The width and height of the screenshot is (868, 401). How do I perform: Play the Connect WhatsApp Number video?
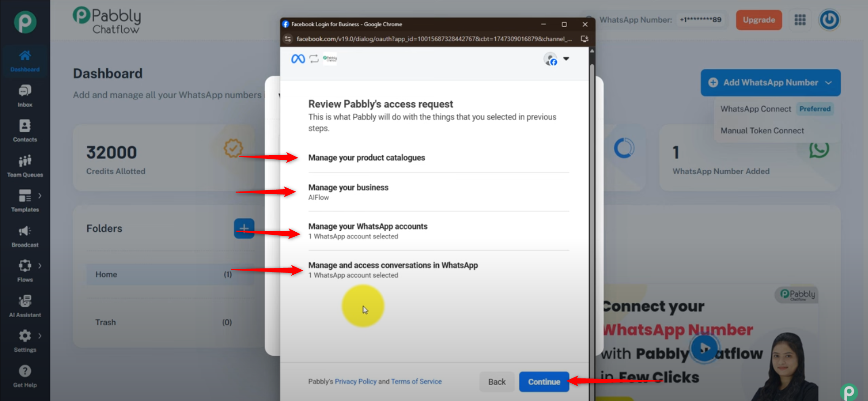pyautogui.click(x=704, y=348)
